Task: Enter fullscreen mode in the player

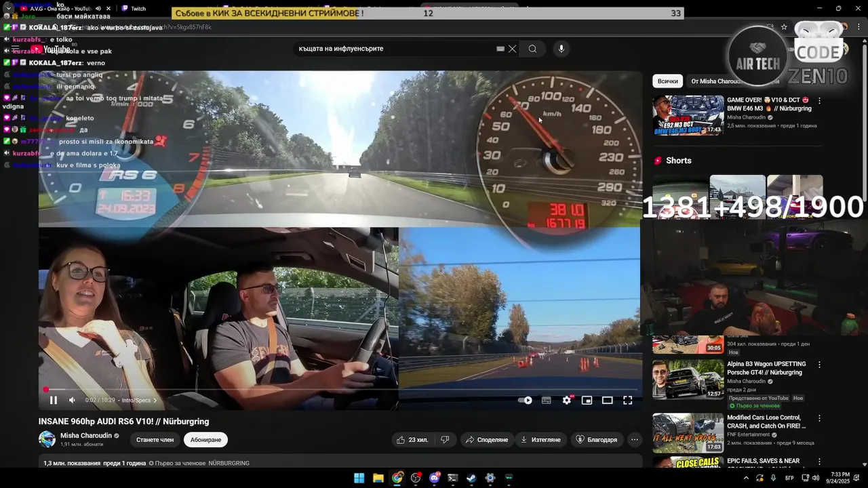Action: (x=628, y=400)
